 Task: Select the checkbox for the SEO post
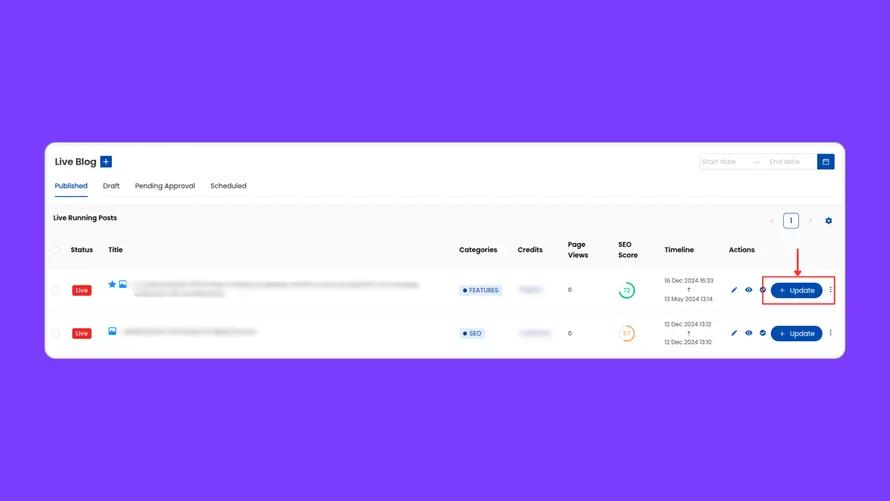(x=56, y=334)
